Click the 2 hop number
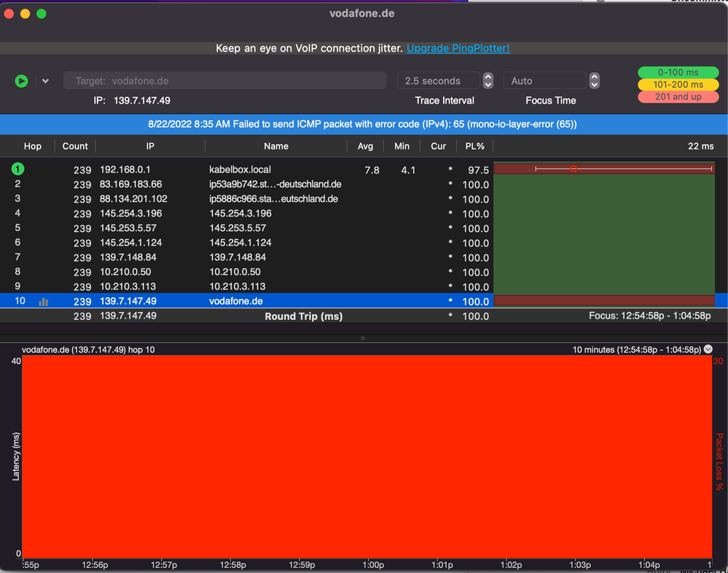 (17, 184)
